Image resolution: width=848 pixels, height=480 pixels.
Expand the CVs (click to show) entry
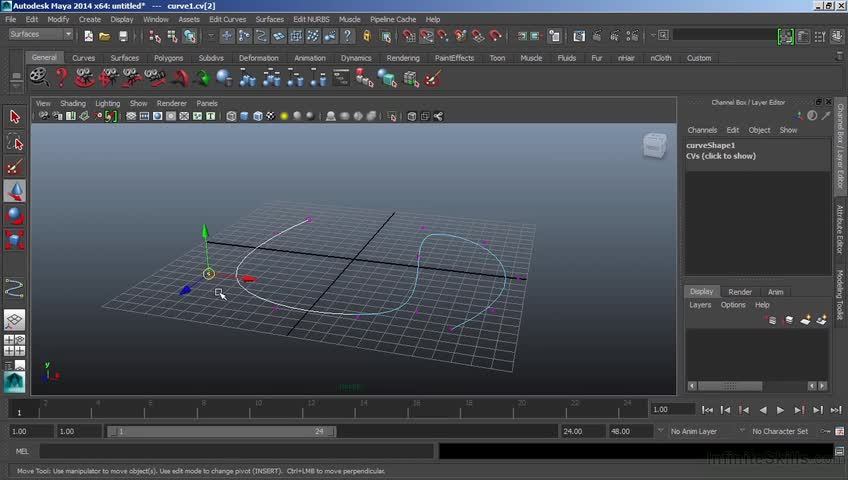coord(720,156)
